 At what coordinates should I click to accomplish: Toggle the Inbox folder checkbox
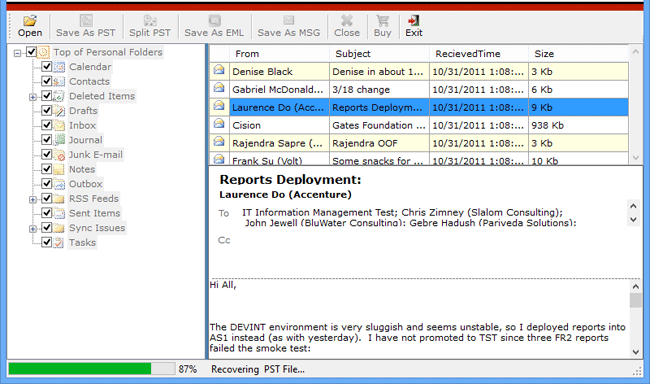[x=46, y=125]
